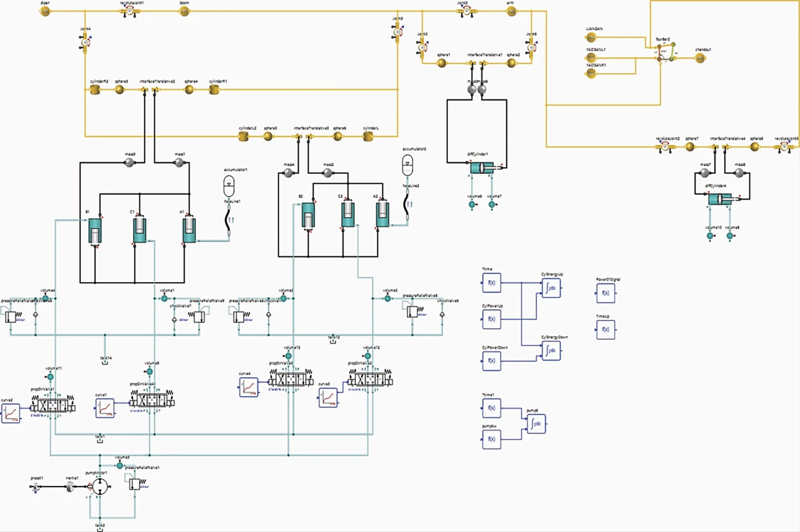Select the propDirValve2 directional valve

click(370, 380)
